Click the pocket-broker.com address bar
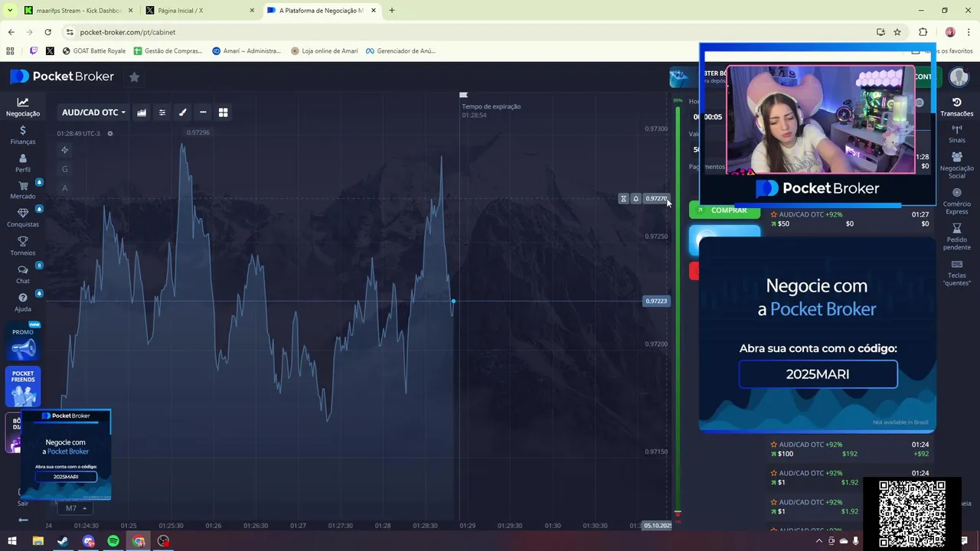 click(x=467, y=32)
